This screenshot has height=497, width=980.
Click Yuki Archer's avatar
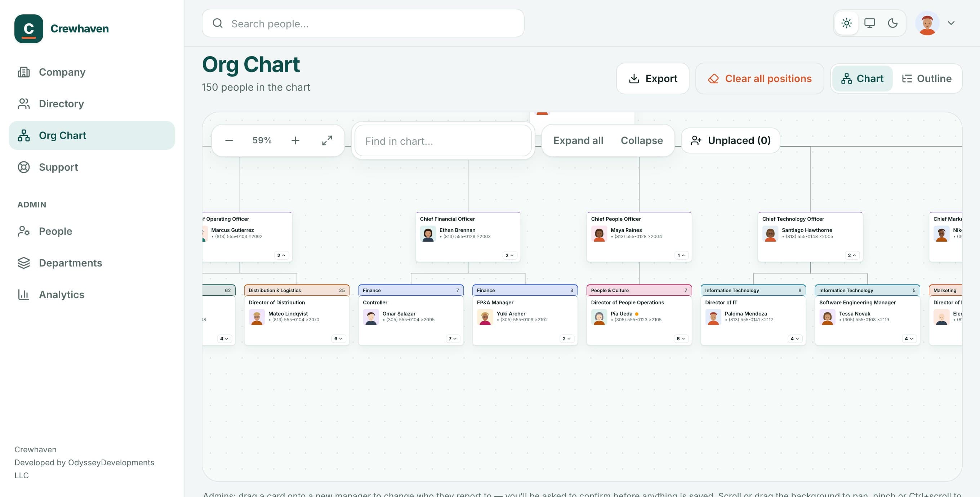[485, 317]
